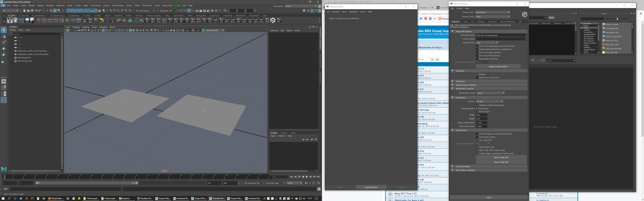The height and width of the screenshot is (201, 644).
Task: Check Don't save image (ignored in batch mode)
Action: click(x=477, y=46)
